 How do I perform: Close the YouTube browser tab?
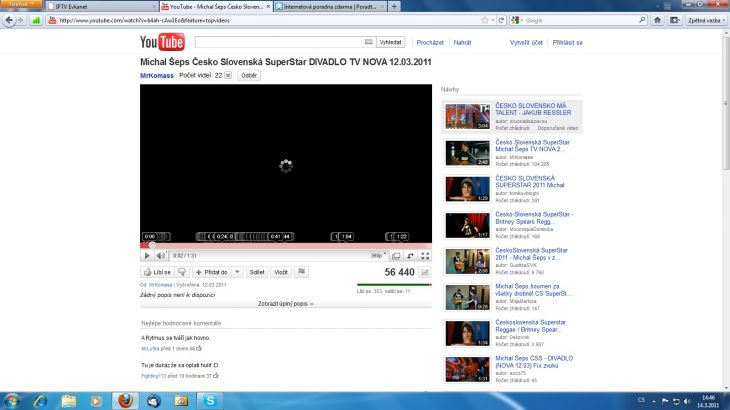click(x=268, y=7)
